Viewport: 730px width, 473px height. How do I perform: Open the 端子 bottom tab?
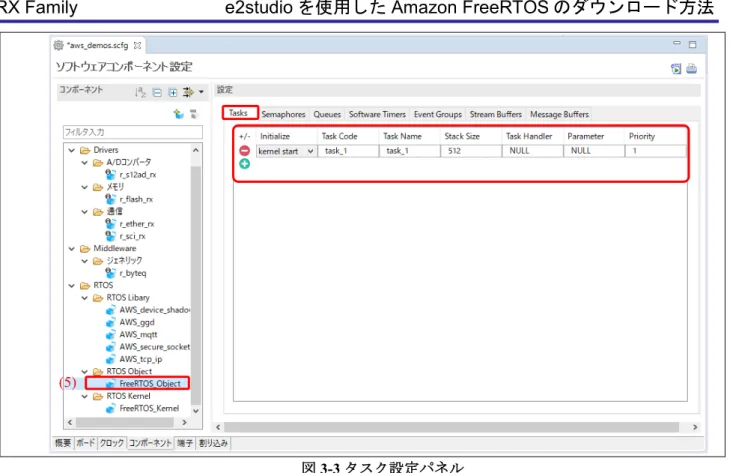185,443
